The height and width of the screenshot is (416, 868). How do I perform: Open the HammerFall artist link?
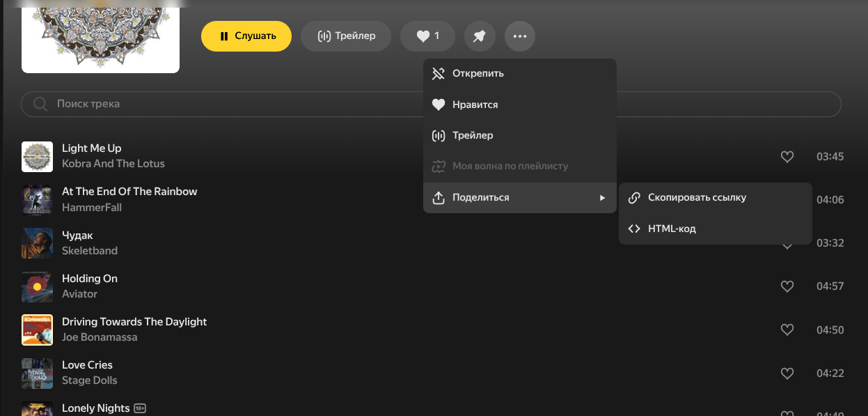point(91,207)
